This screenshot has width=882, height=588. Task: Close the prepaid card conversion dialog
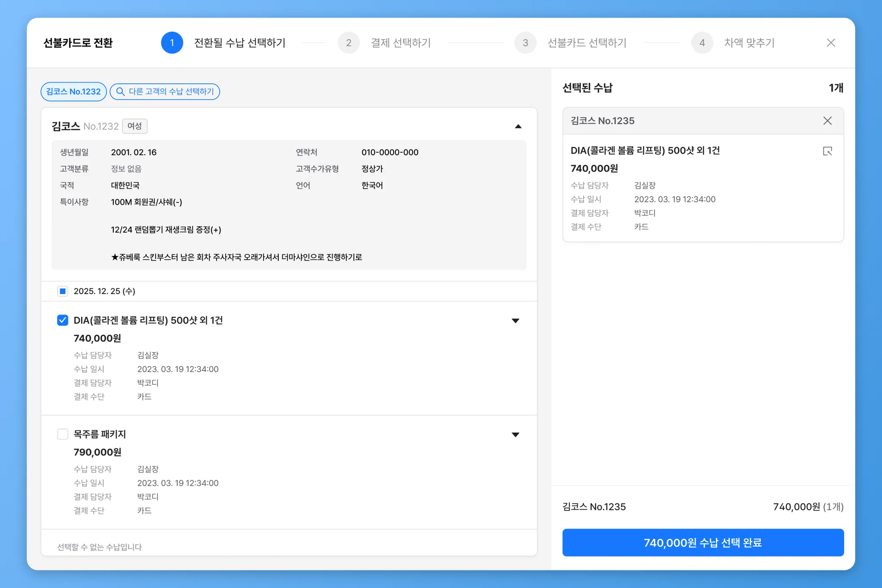point(831,43)
